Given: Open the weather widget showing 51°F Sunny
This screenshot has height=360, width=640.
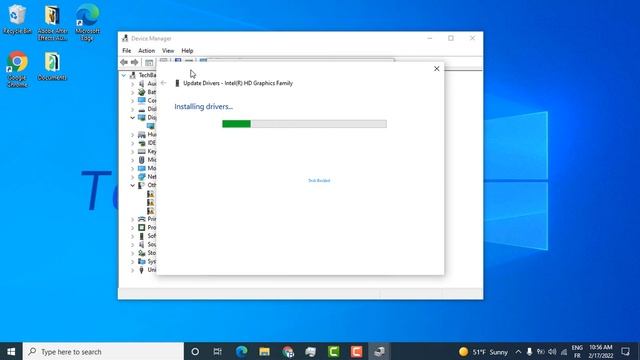Looking at the screenshot, I should [x=483, y=351].
